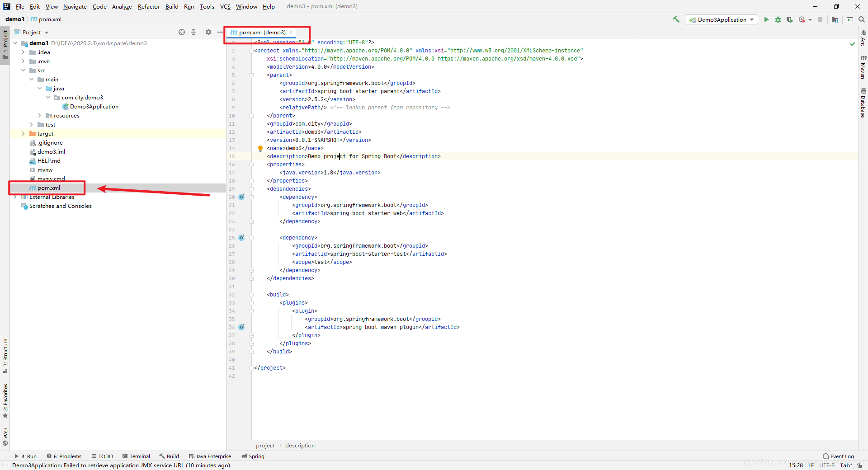Click the gutter bean icon on line 36
The height and width of the screenshot is (470, 868).
241,327
